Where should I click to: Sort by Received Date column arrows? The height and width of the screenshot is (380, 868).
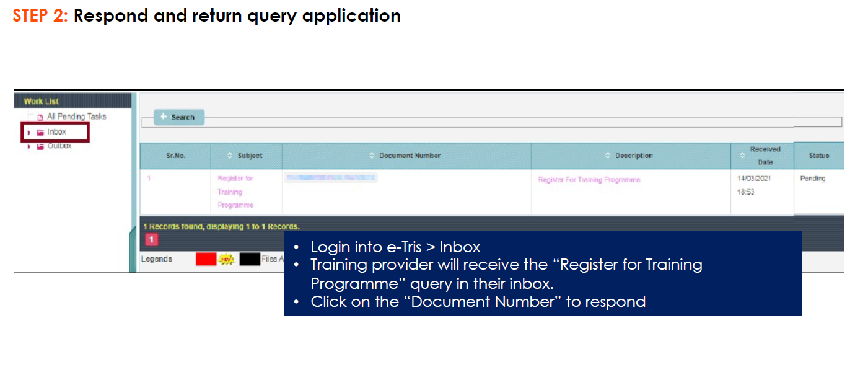(x=743, y=156)
